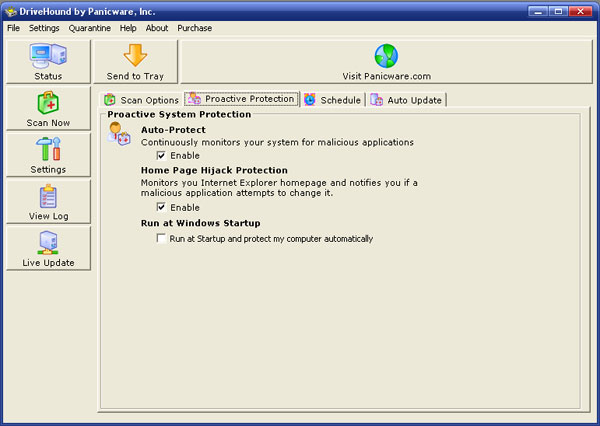
Task: Open the Help menu
Action: coord(128,28)
